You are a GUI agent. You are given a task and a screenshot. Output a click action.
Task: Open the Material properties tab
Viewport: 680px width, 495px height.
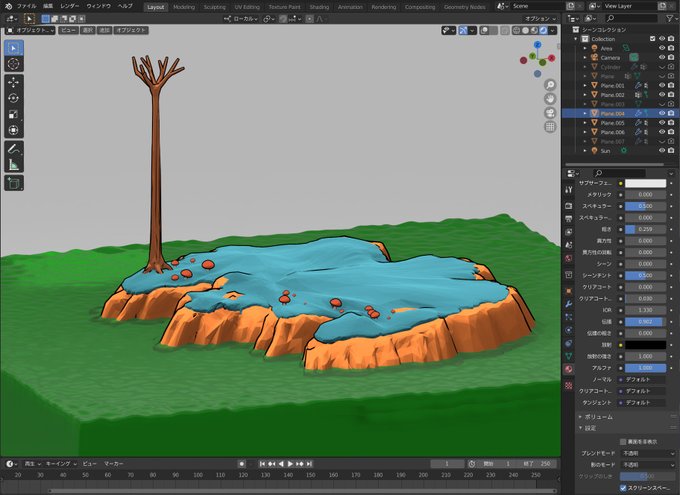[569, 369]
